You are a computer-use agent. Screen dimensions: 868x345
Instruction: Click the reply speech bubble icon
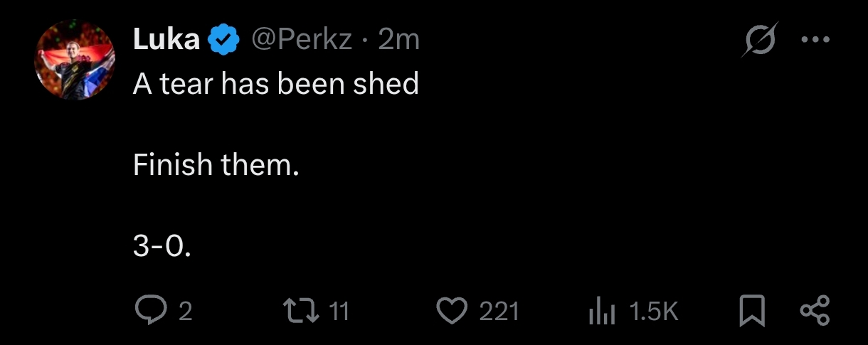click(150, 312)
